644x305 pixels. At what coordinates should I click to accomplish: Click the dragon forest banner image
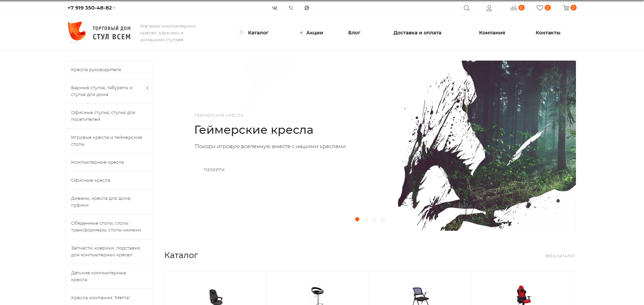point(486,146)
